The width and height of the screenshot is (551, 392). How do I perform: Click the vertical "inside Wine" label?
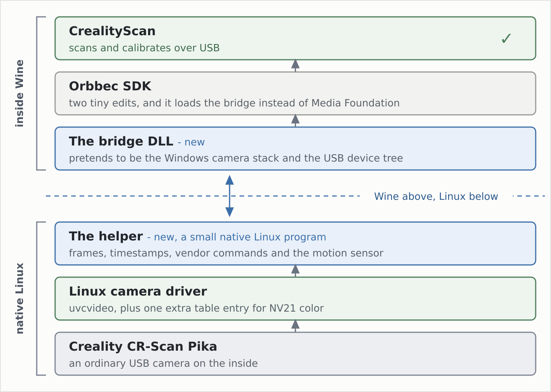20,93
